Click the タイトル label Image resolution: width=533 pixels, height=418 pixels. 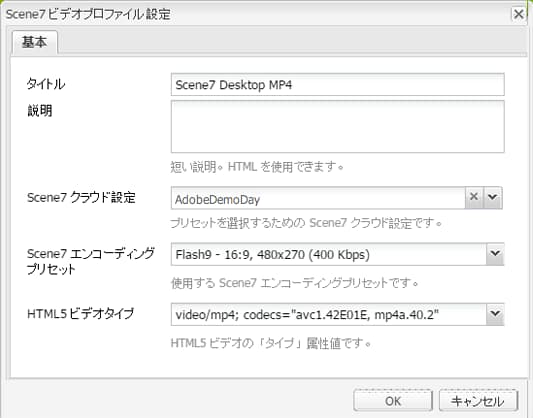[46, 84]
